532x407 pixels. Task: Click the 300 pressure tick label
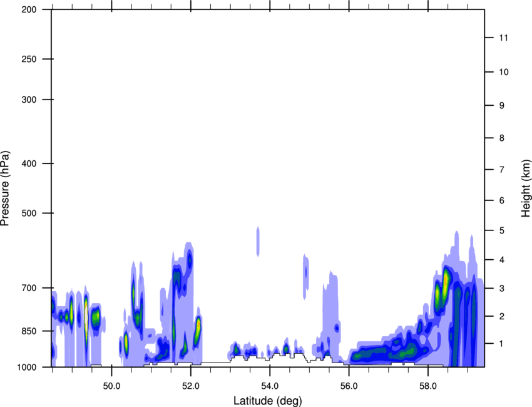29,100
